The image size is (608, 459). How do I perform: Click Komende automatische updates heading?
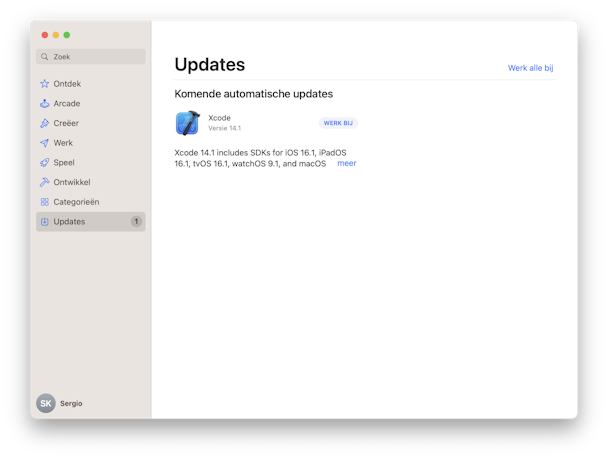[254, 94]
